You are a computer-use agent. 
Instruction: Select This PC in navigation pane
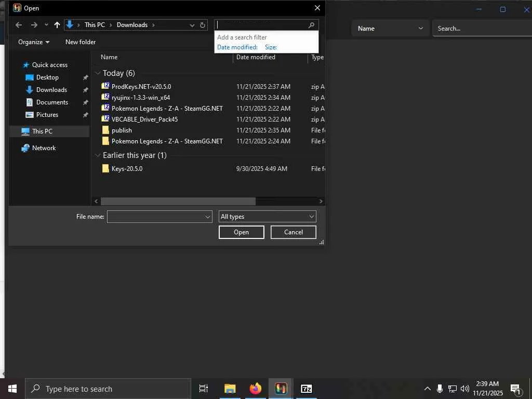[42, 131]
